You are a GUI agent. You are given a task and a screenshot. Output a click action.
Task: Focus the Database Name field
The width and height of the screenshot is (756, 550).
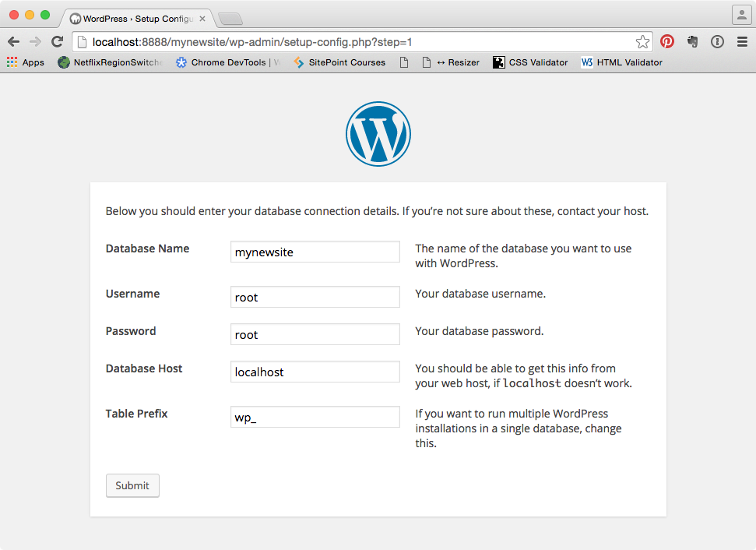coord(315,252)
